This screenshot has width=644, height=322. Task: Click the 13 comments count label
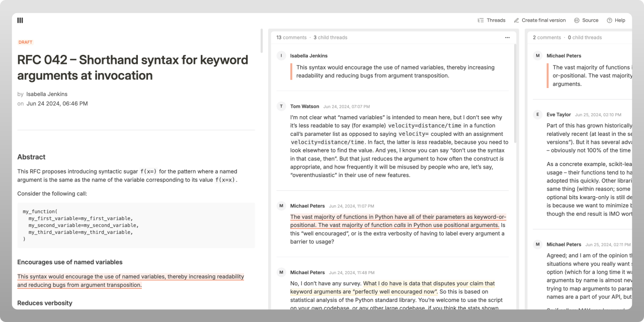291,38
